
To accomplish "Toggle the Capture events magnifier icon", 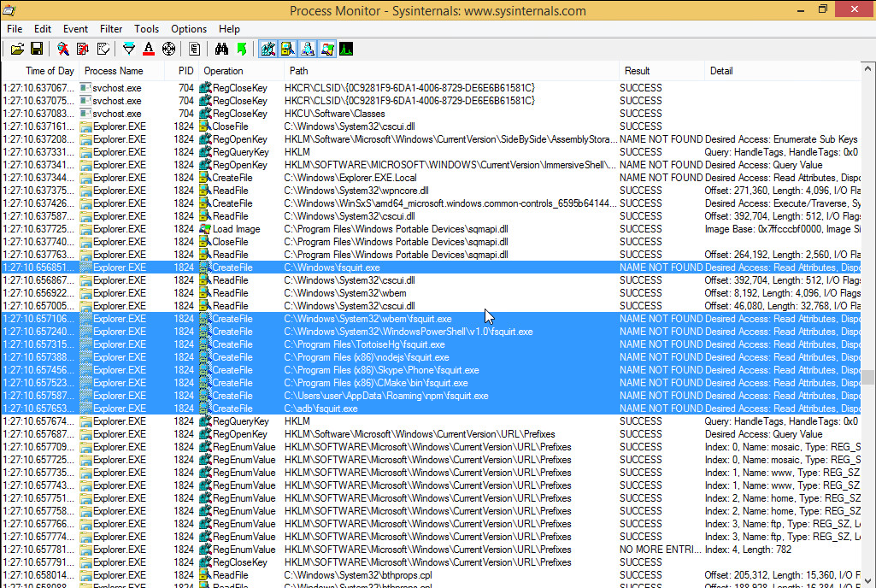I will click(x=63, y=50).
